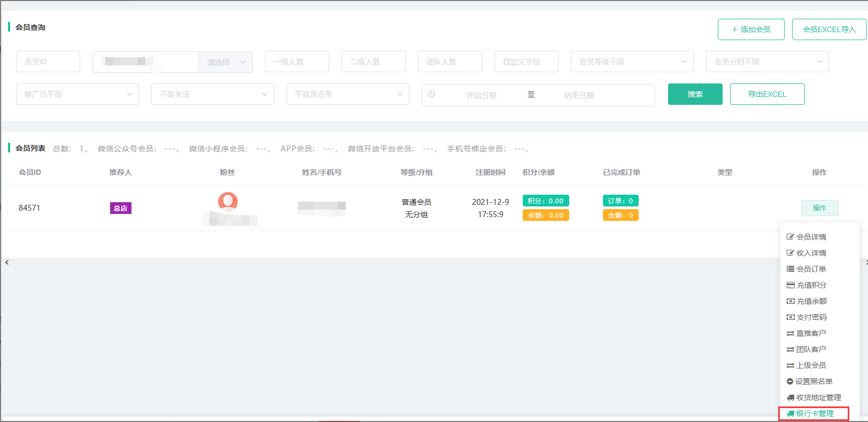Open the 会员分组不限 dropdown
Viewport: 868px width, 422px height.
pos(767,62)
